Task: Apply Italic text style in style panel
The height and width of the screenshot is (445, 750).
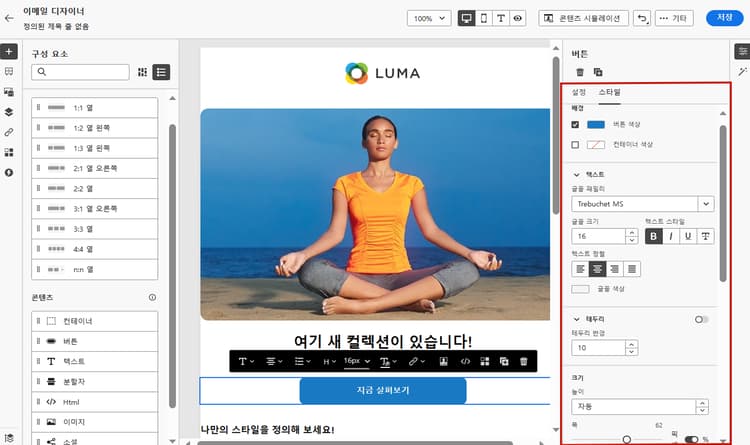Action: point(671,236)
